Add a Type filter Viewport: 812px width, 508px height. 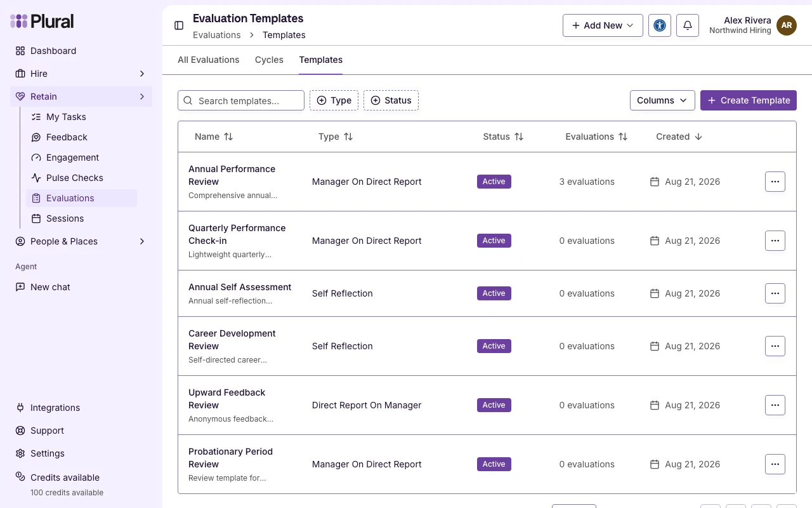tap(334, 100)
